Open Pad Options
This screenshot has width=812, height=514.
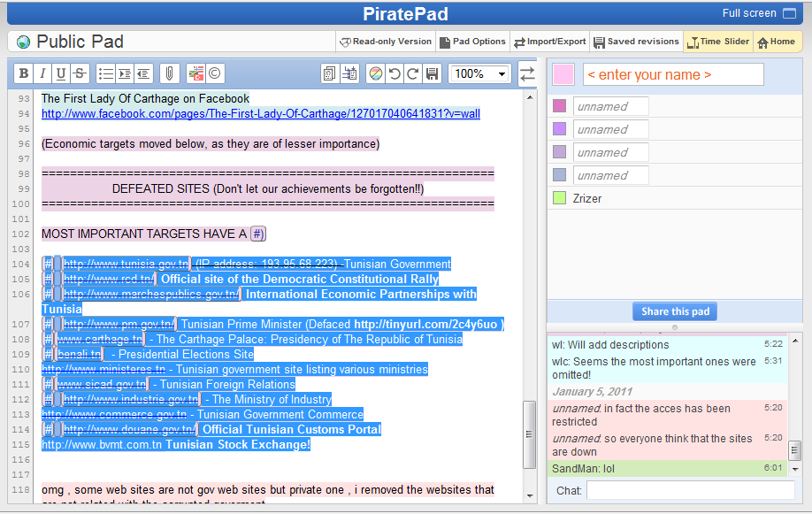pos(473,42)
